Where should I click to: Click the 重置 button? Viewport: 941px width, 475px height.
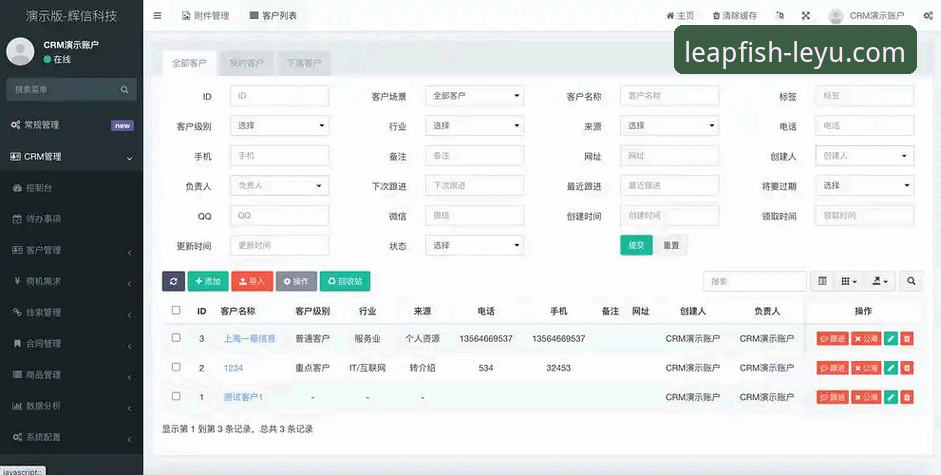(x=671, y=245)
